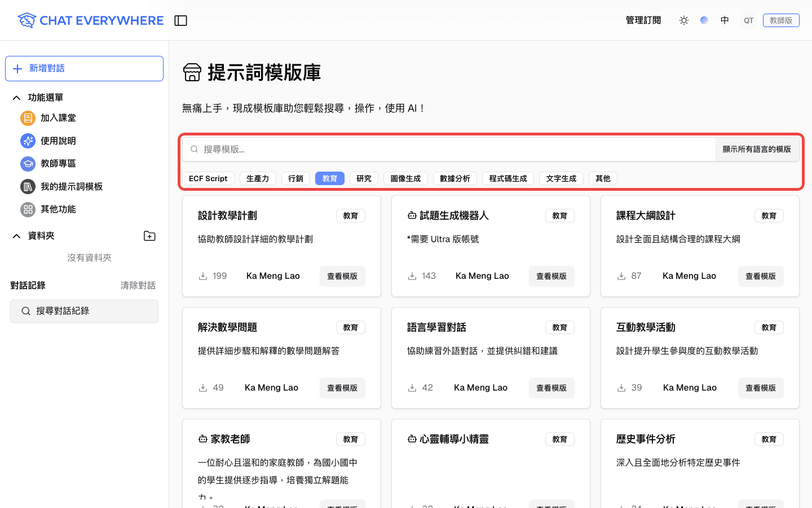This screenshot has height=508, width=812.
Task: Filter by 其他 tag
Action: coord(603,178)
